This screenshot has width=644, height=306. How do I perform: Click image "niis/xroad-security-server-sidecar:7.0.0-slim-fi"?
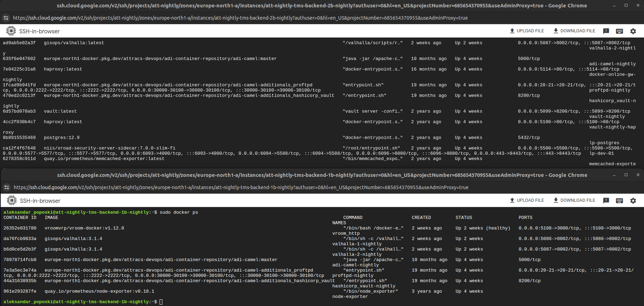pos(110,148)
